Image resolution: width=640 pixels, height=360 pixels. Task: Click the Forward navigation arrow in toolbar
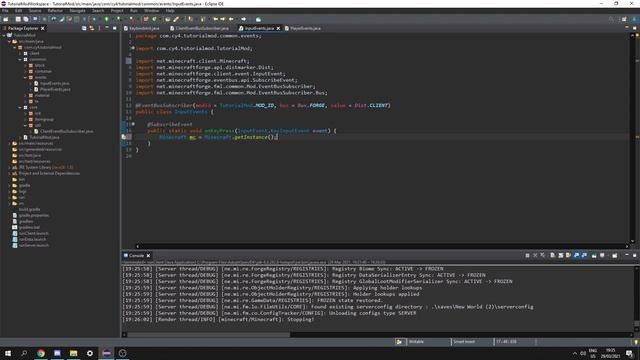coord(244,19)
